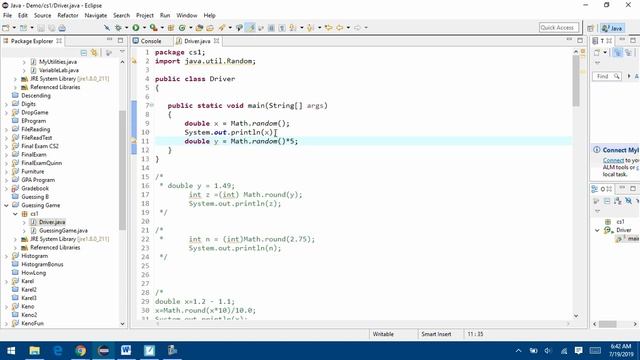Expand the DropGame project
The height and width of the screenshot is (360, 640).
point(6,113)
